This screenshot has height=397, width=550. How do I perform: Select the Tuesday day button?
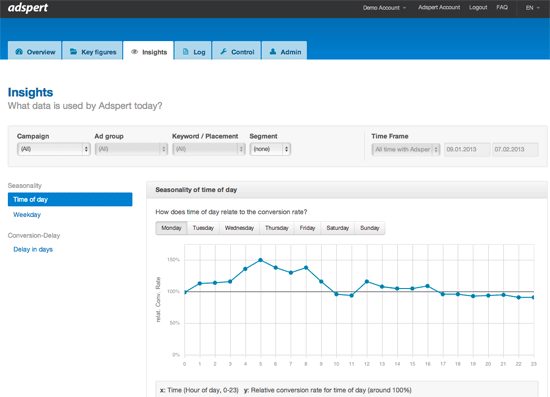pos(203,228)
